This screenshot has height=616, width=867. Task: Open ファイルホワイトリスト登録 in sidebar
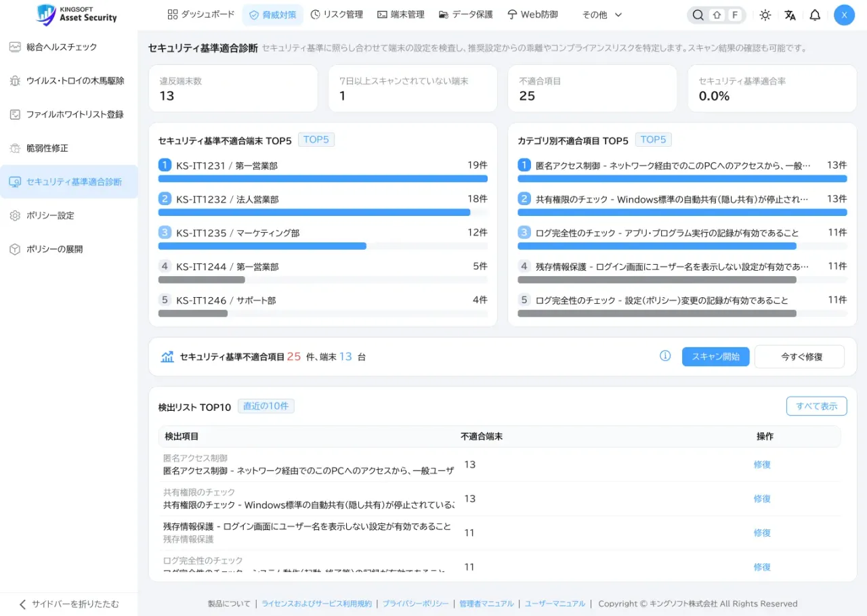[68, 114]
